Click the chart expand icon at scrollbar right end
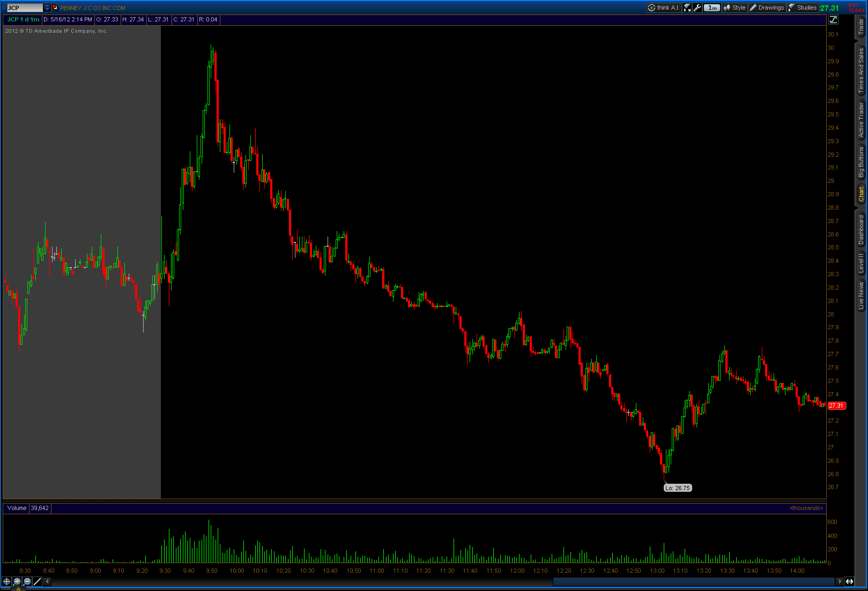 click(849, 581)
